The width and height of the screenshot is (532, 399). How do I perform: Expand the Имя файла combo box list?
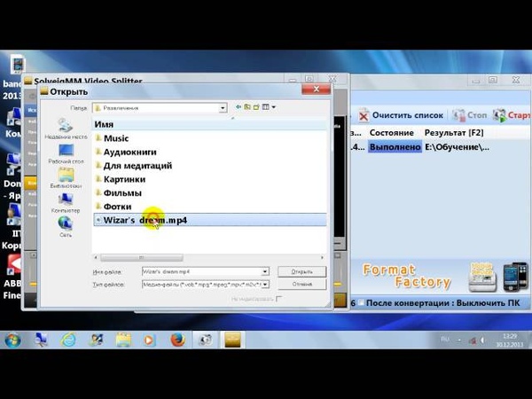click(264, 271)
